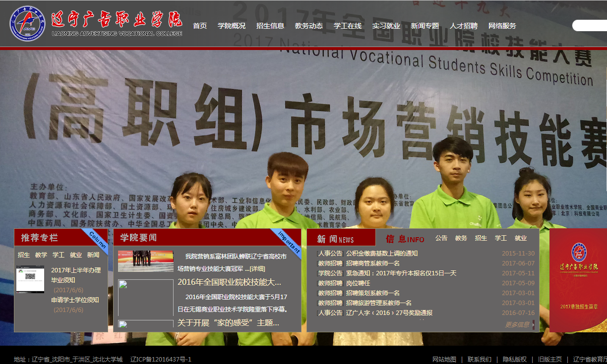Select the 新闻 tab under 推荐专栏

(x=93, y=255)
